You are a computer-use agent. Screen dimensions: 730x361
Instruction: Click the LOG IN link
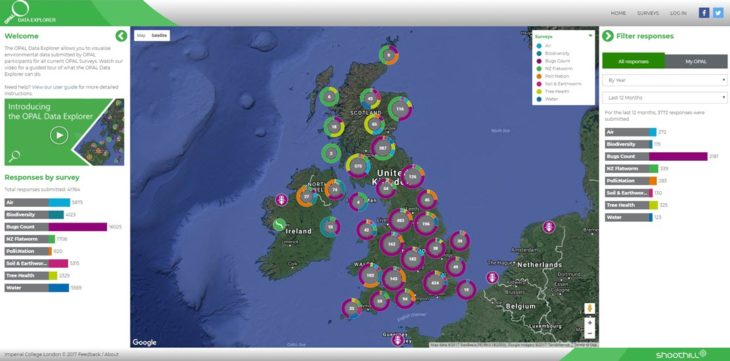678,14
